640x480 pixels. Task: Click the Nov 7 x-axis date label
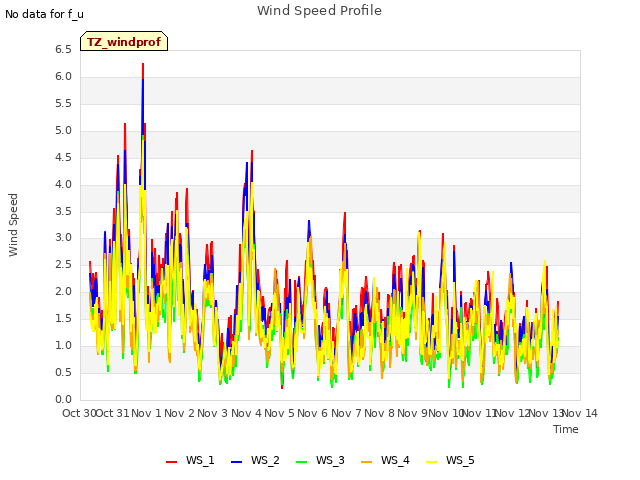click(346, 413)
